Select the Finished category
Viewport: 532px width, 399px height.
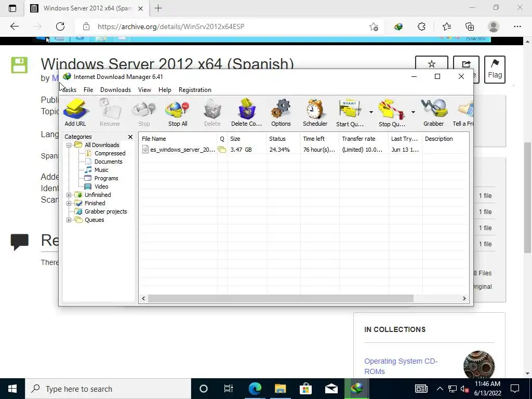[x=95, y=203]
